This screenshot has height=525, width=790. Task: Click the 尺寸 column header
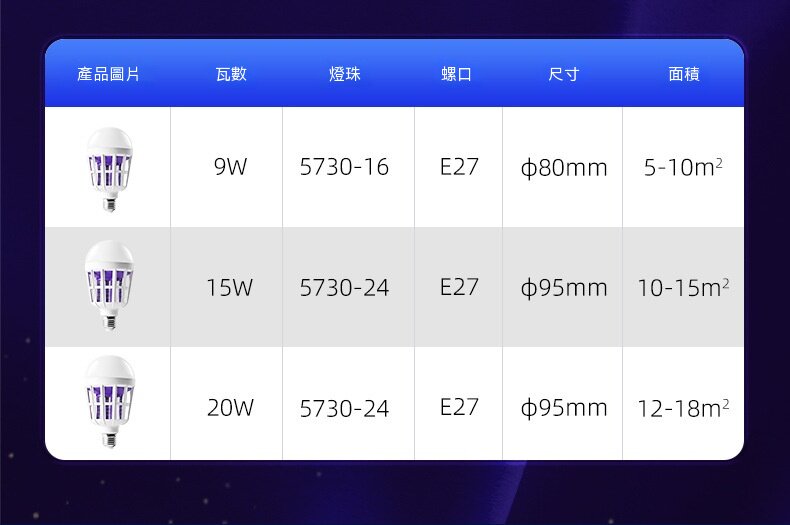(563, 74)
